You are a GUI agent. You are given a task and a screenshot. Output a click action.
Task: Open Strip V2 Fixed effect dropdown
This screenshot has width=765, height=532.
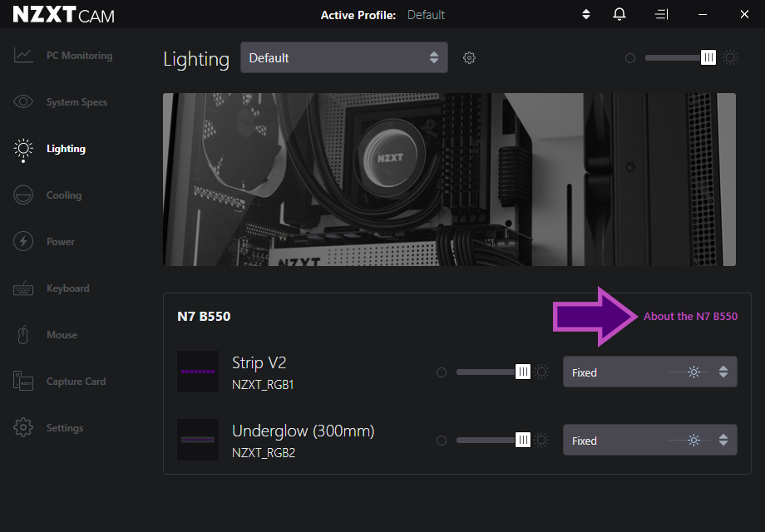[x=650, y=372]
